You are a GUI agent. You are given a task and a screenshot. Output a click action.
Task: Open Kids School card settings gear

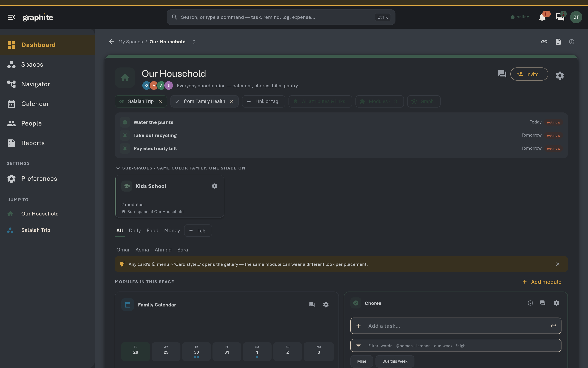214,186
